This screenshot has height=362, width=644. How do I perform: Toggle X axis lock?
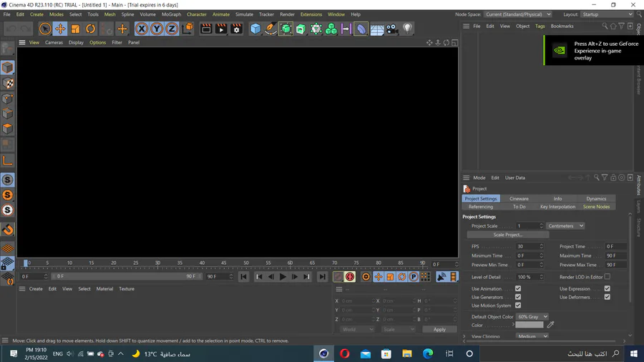(x=141, y=29)
